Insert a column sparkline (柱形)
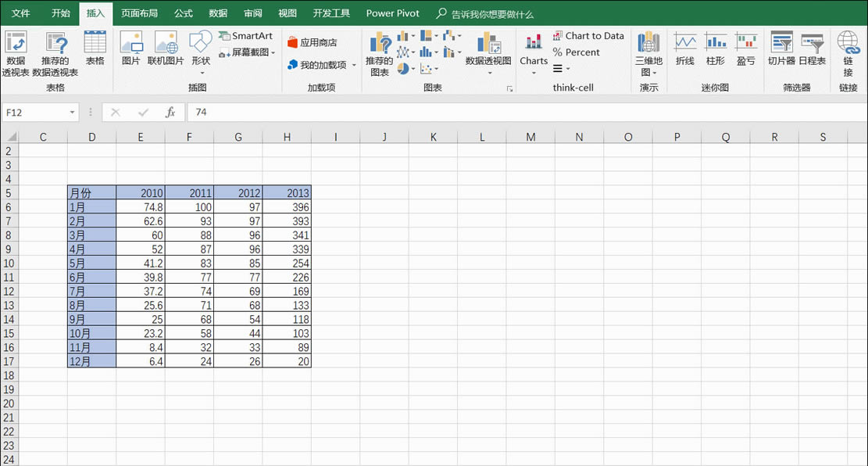The height and width of the screenshot is (466, 868). [715, 47]
